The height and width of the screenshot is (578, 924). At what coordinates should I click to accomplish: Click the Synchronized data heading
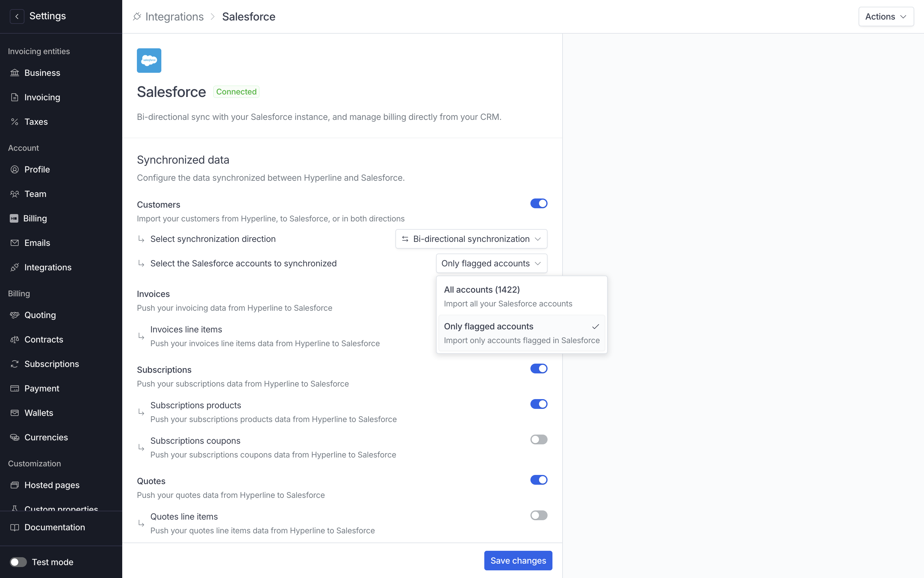pos(183,160)
